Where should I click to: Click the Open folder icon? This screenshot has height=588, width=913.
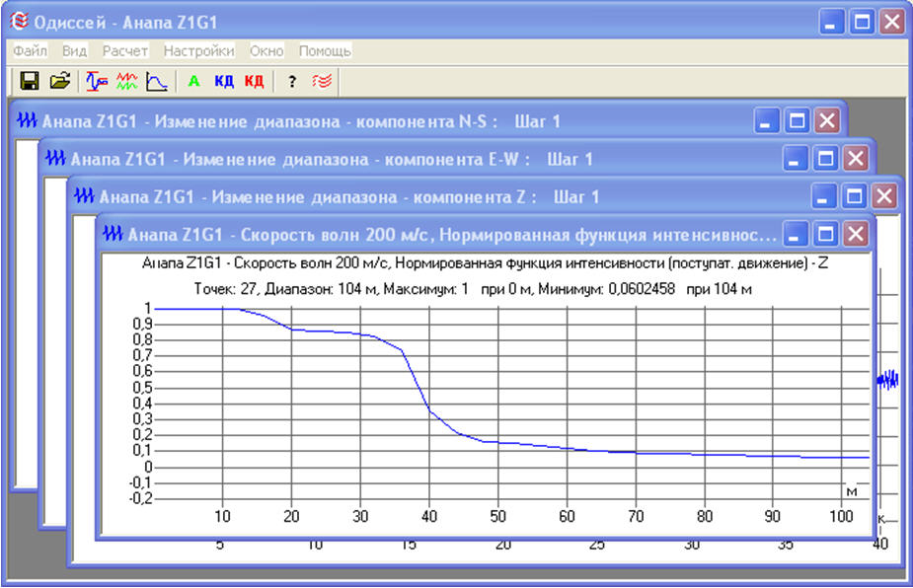(x=60, y=82)
